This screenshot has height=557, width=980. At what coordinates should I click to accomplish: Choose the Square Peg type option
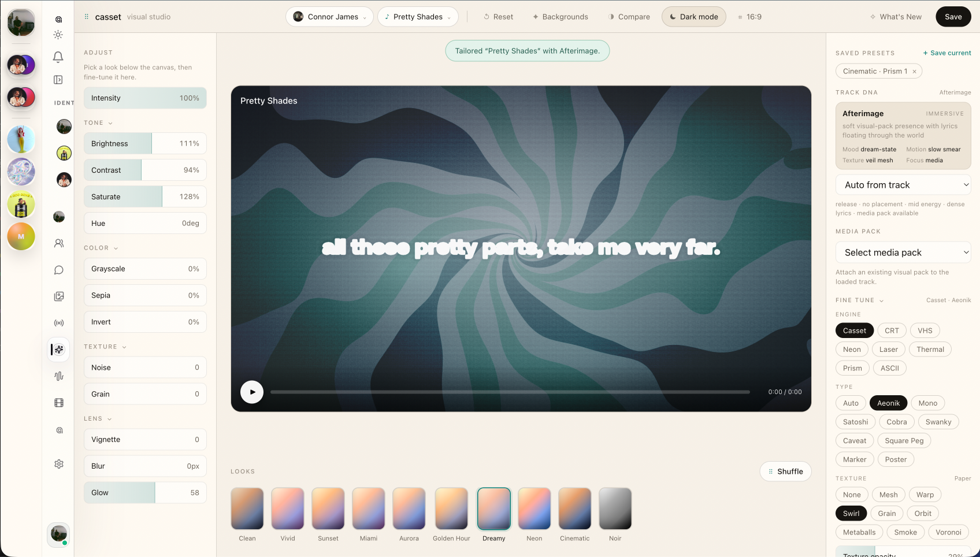(904, 441)
